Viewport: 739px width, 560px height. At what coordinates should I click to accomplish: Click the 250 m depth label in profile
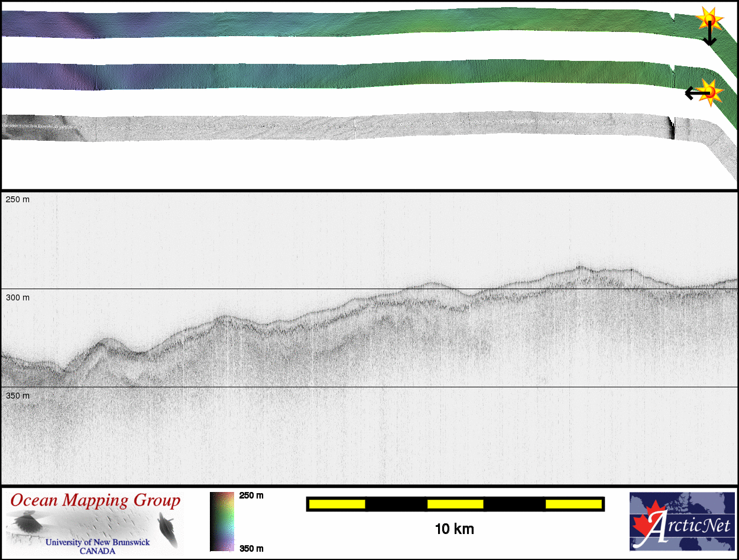click(18, 199)
